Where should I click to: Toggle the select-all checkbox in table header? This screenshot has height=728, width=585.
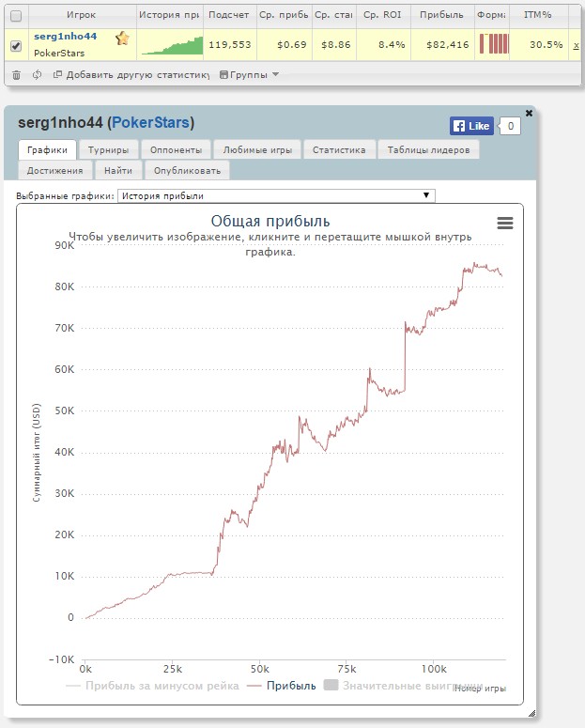pyautogui.click(x=16, y=16)
